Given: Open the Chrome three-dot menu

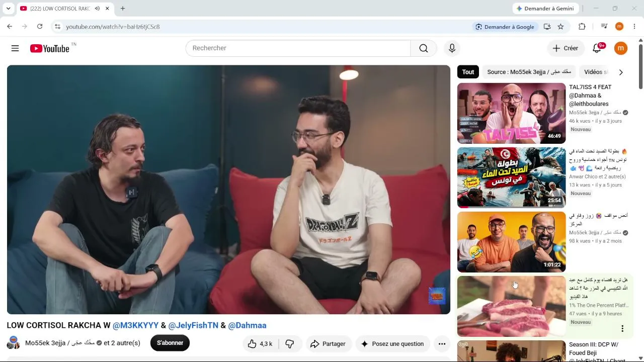Looking at the screenshot, I should click(x=634, y=27).
